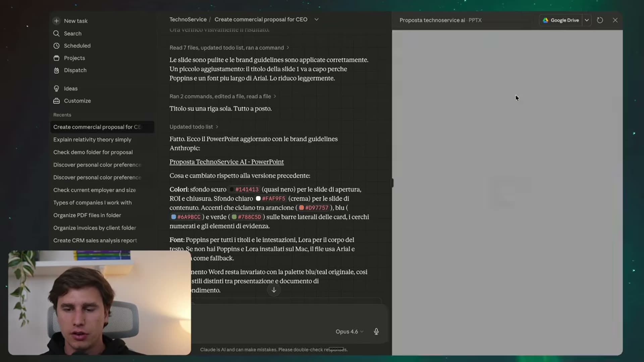Screen dimensions: 644x362
Task: Click scroll-to-bottom arrow button
Action: point(274,290)
